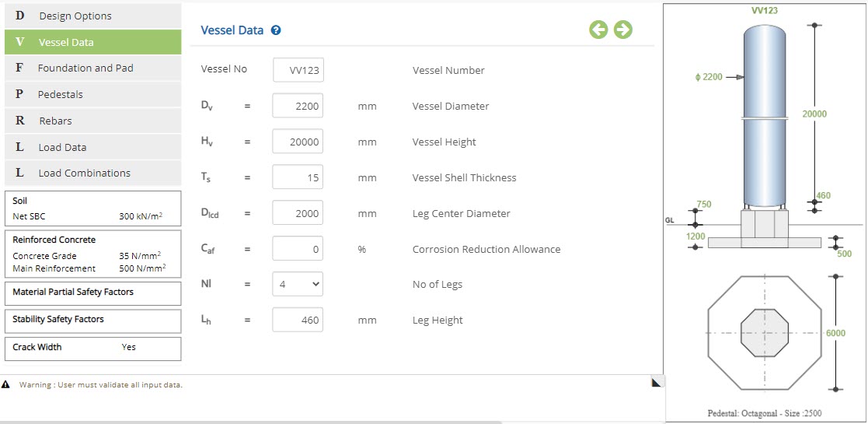Go to next page with right arrow
This screenshot has height=424, width=868.
click(622, 30)
